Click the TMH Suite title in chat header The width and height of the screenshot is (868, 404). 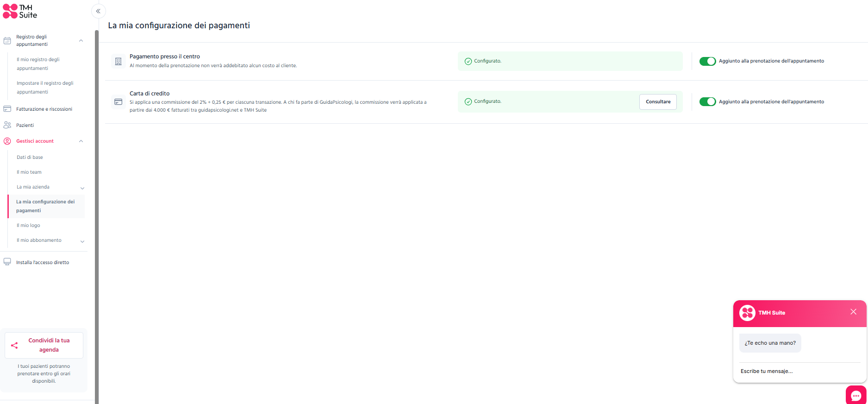(x=772, y=313)
